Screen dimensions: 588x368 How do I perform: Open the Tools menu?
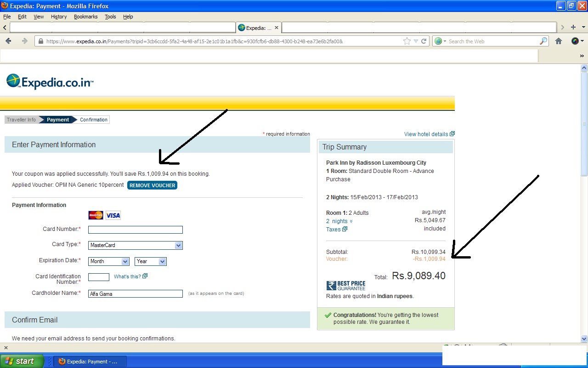[x=110, y=17]
